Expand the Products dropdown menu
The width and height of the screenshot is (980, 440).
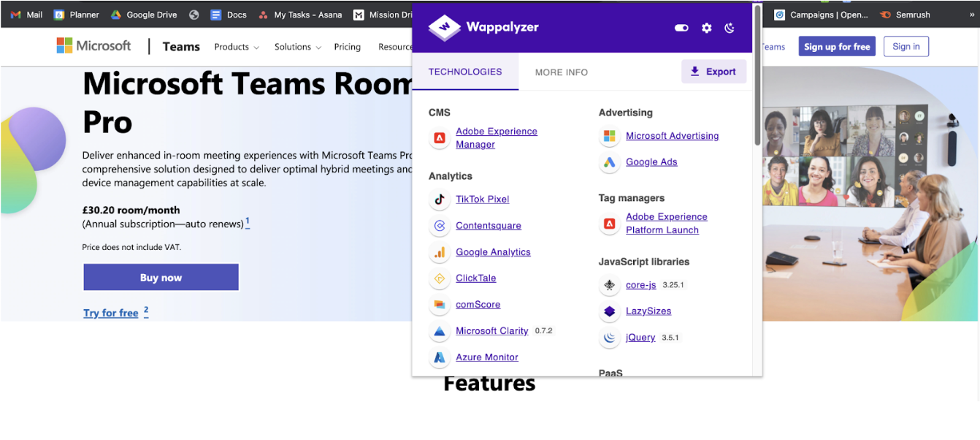pos(237,47)
